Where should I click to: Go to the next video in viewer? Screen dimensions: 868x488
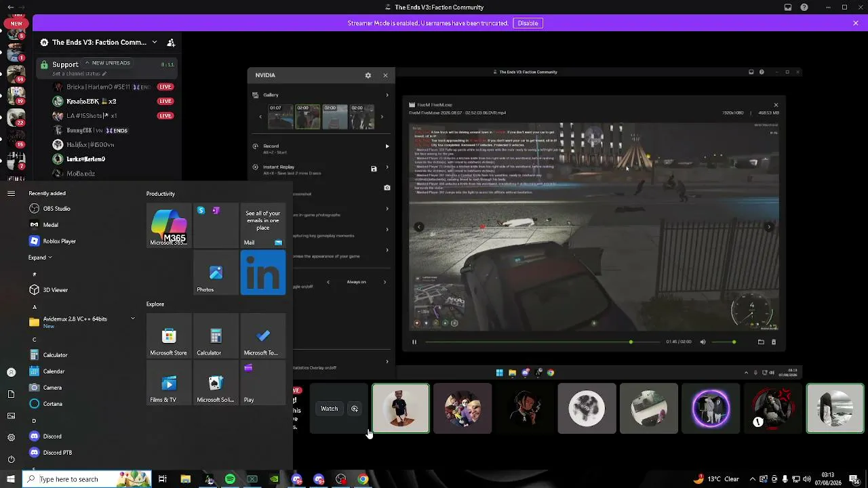(x=769, y=227)
